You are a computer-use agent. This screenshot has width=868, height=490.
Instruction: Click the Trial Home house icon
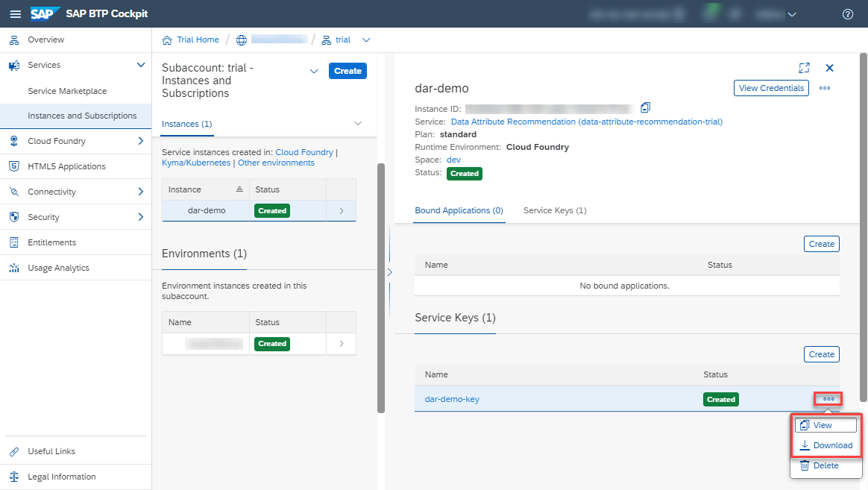167,40
